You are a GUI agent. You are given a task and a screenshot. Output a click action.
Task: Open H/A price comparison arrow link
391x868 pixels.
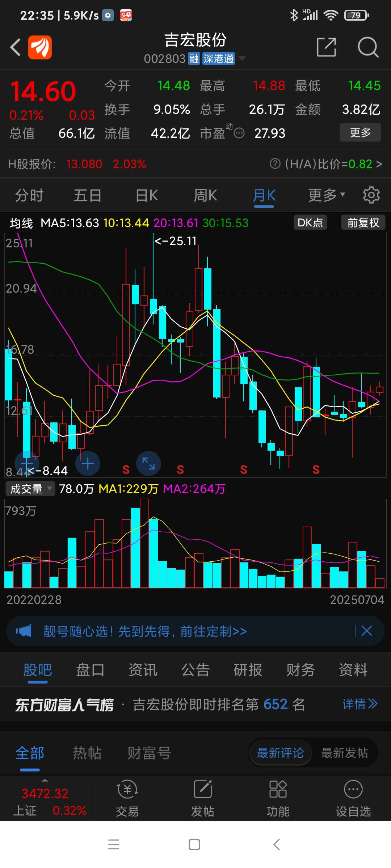[379, 164]
